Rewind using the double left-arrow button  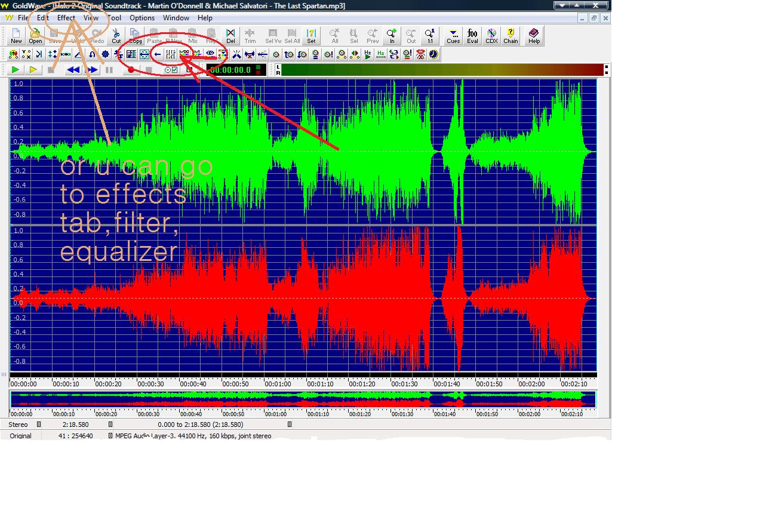point(73,70)
